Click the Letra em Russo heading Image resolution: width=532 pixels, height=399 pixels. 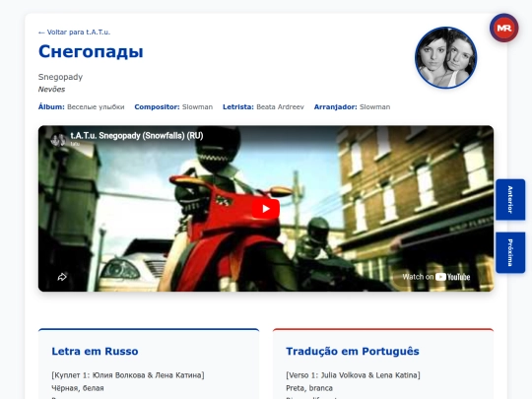pyautogui.click(x=95, y=351)
